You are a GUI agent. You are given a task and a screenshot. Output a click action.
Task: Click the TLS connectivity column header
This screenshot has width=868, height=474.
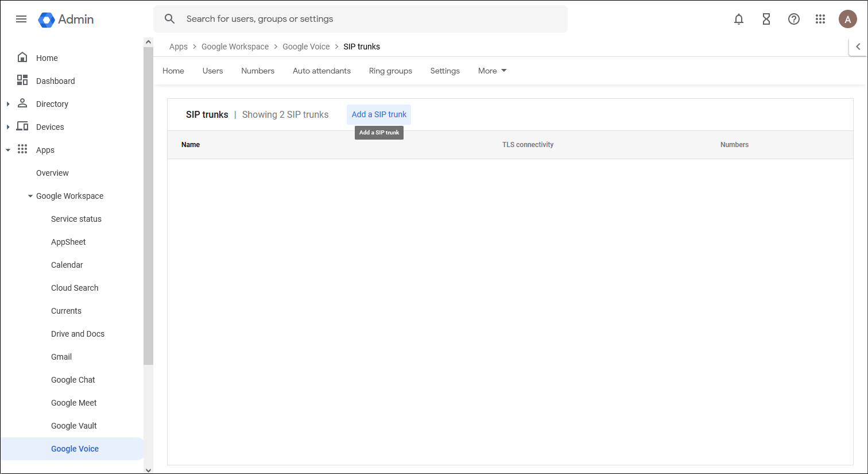point(528,145)
